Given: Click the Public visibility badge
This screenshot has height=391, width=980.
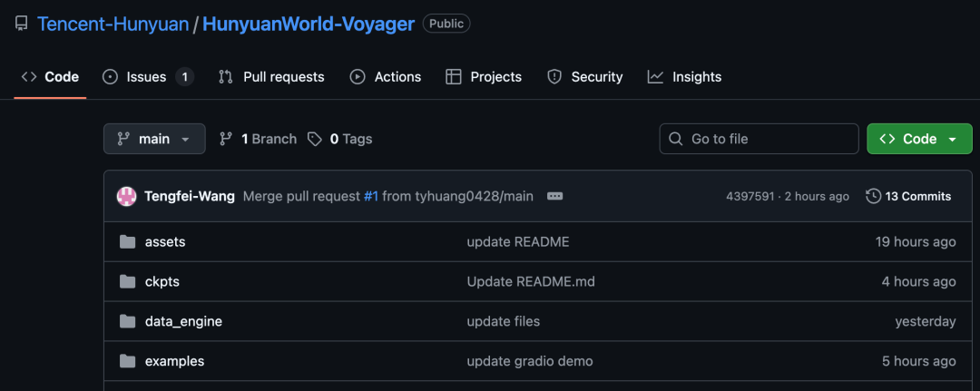Looking at the screenshot, I should tap(446, 24).
